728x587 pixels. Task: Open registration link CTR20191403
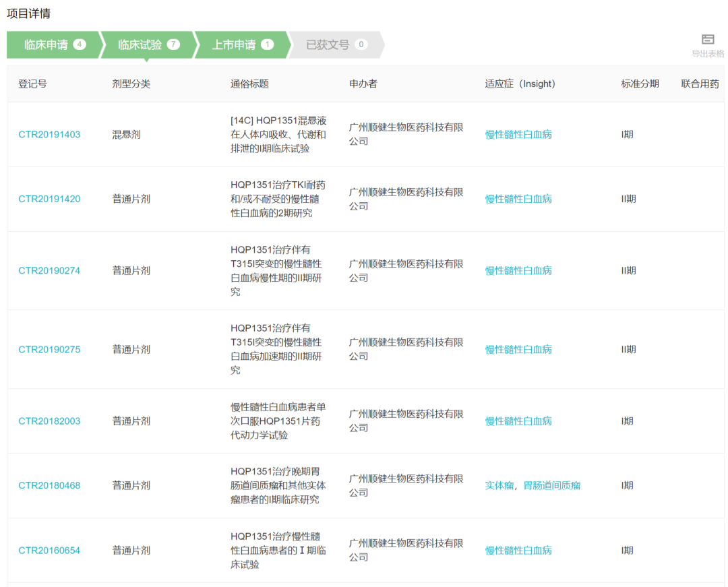(49, 135)
